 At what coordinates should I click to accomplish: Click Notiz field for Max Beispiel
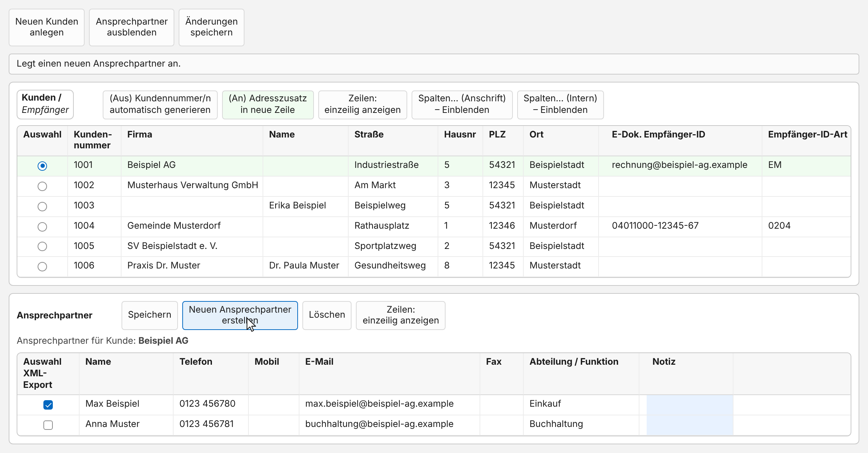[x=690, y=405]
